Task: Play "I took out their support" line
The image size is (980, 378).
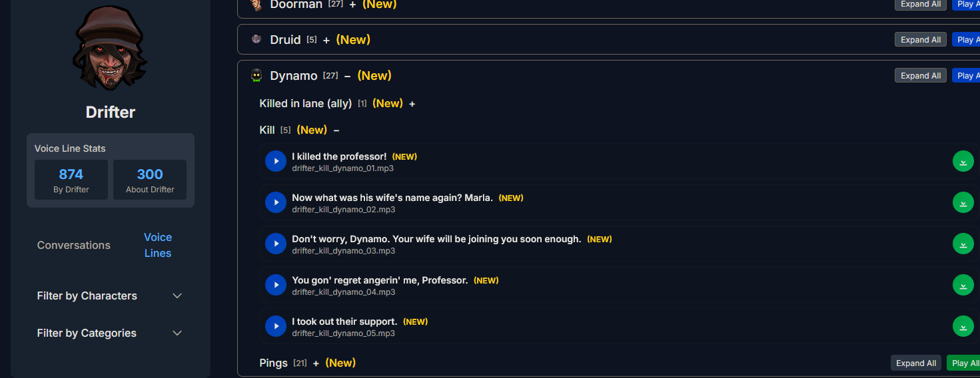Action: click(276, 326)
